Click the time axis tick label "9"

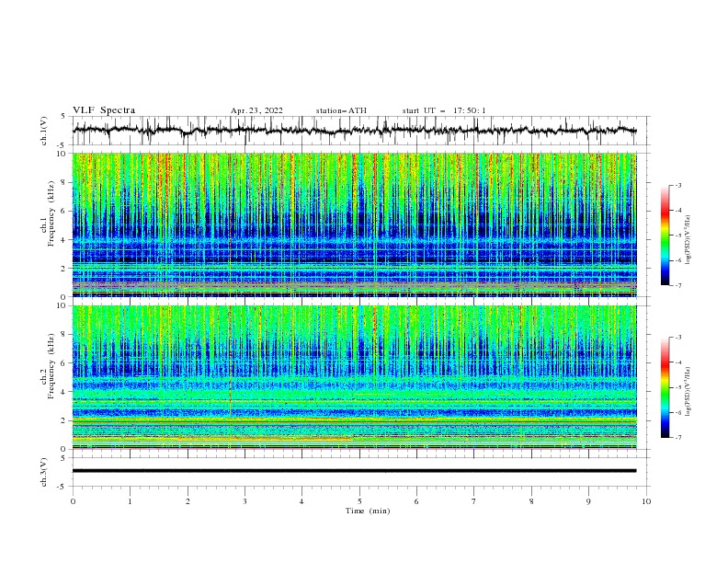[x=588, y=501]
